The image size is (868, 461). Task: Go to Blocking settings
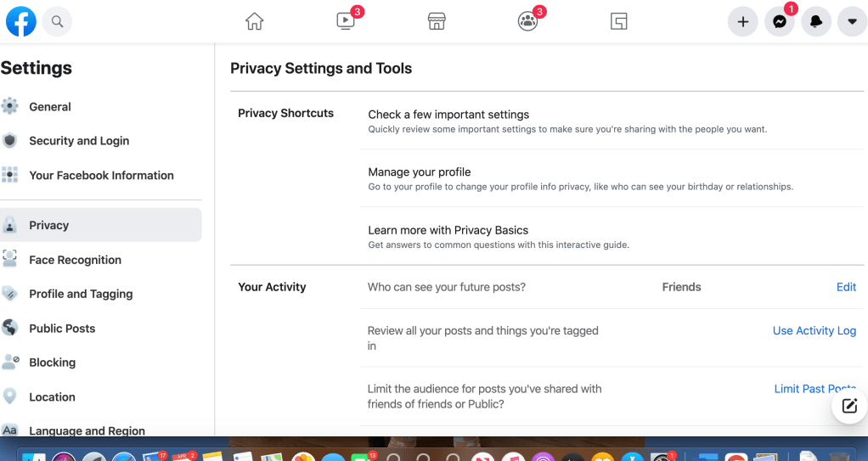(52, 363)
